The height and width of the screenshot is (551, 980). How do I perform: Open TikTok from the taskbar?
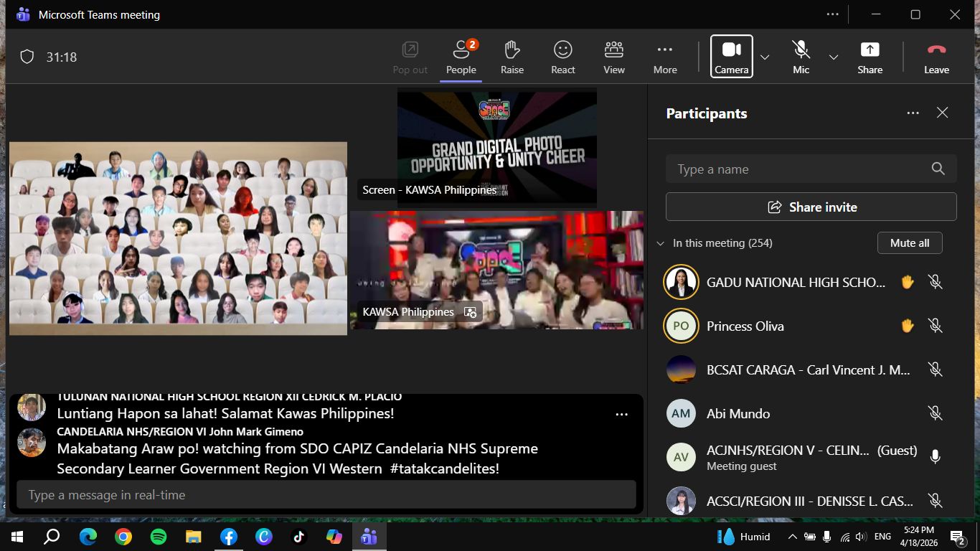click(x=298, y=537)
